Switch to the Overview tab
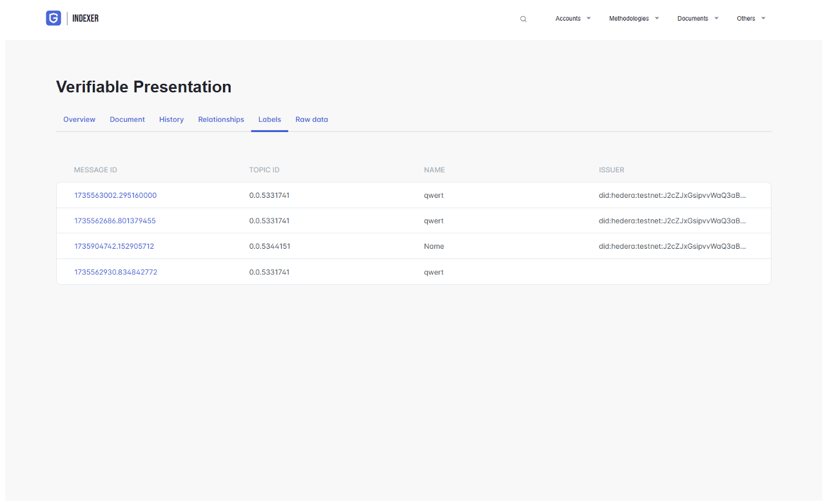825x504 pixels. [79, 119]
